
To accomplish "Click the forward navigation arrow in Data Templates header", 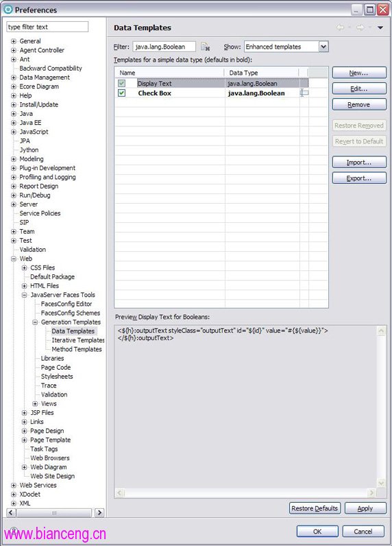I will [360, 27].
